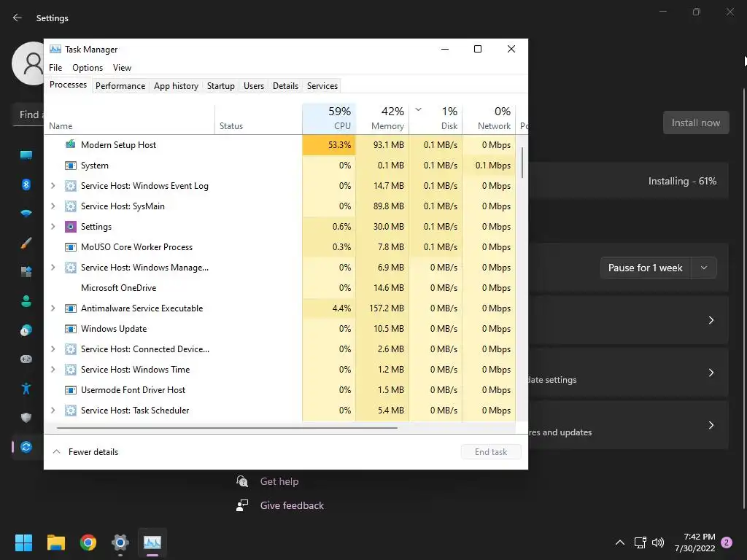Open Privacy shield icon in the Settings sidebar
Screen dimensions: 747x560
click(26, 418)
